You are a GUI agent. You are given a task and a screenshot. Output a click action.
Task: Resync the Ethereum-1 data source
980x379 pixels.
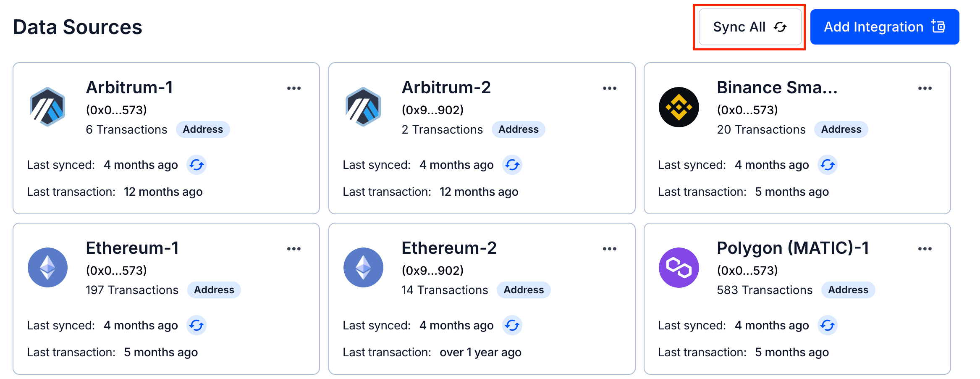[x=197, y=325]
